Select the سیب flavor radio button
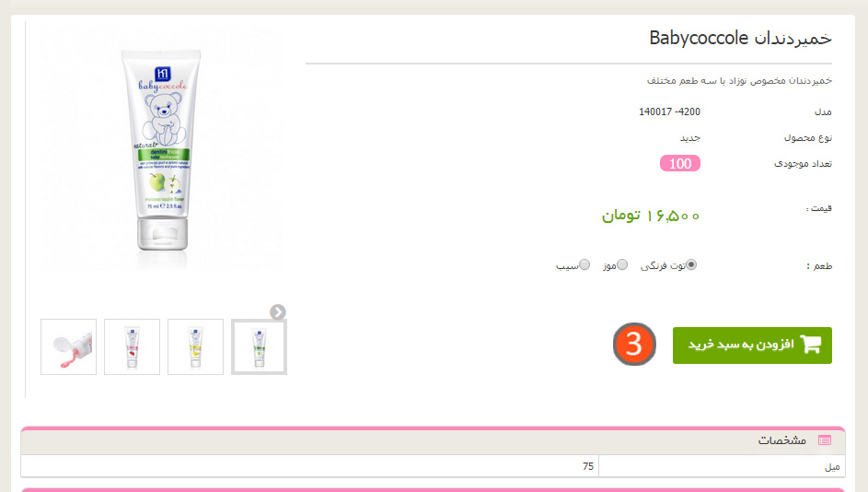This screenshot has width=868, height=492. coord(584,264)
